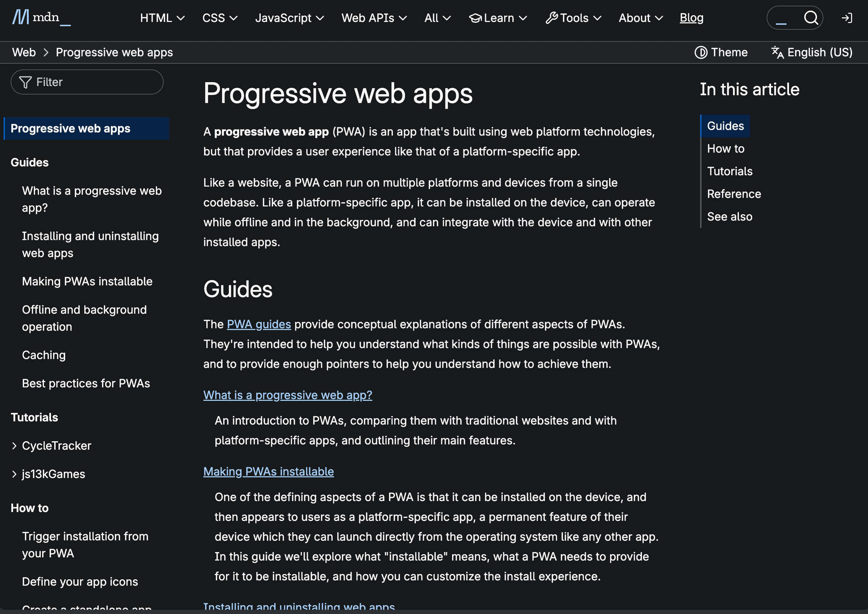This screenshot has height=614, width=868.
Task: Follow the 'PWA guides' inline link
Action: pos(259,325)
